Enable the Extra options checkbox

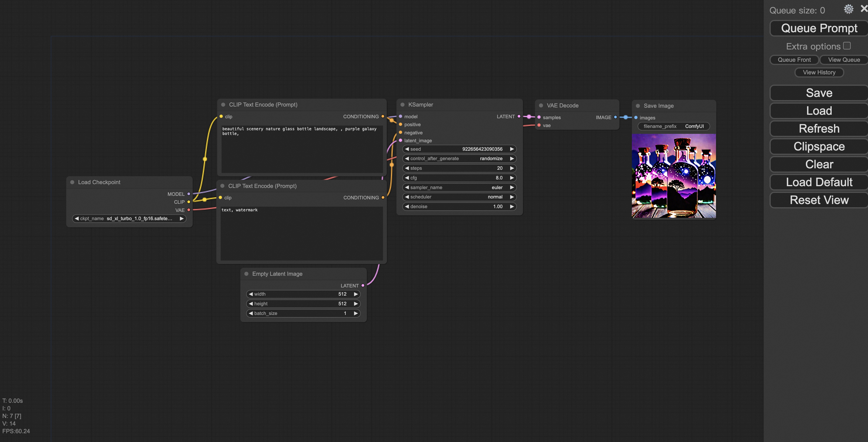[847, 45]
